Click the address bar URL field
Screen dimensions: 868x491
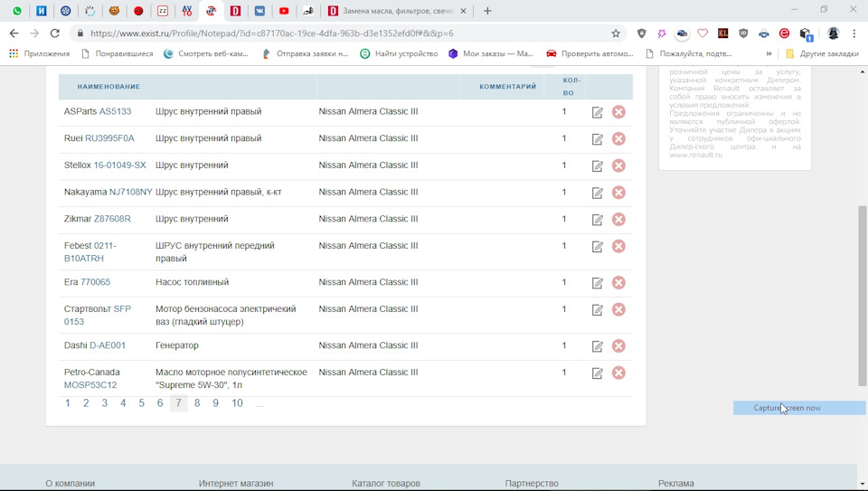tap(349, 33)
